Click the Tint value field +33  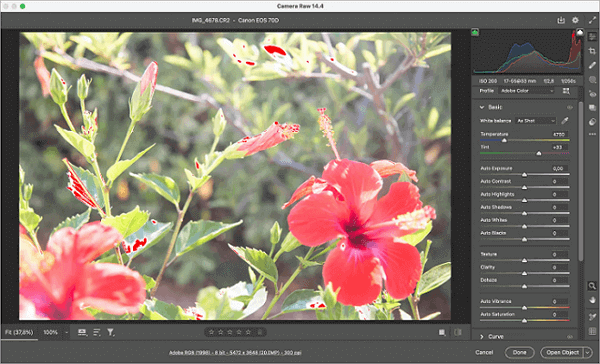click(559, 147)
